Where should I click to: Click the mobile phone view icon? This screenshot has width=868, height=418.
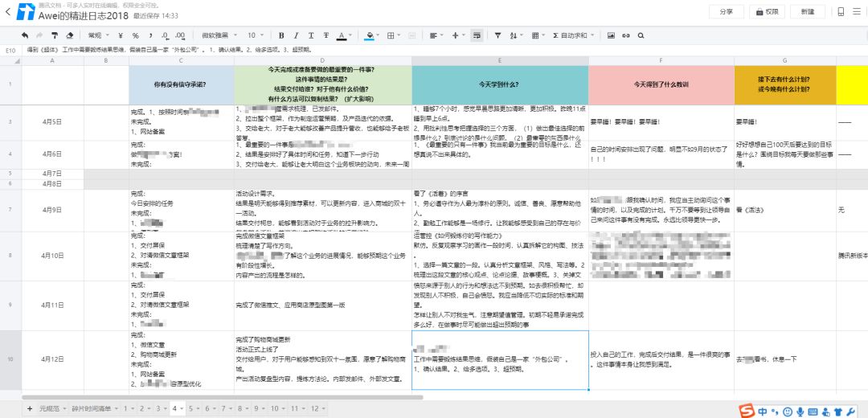[x=841, y=11]
